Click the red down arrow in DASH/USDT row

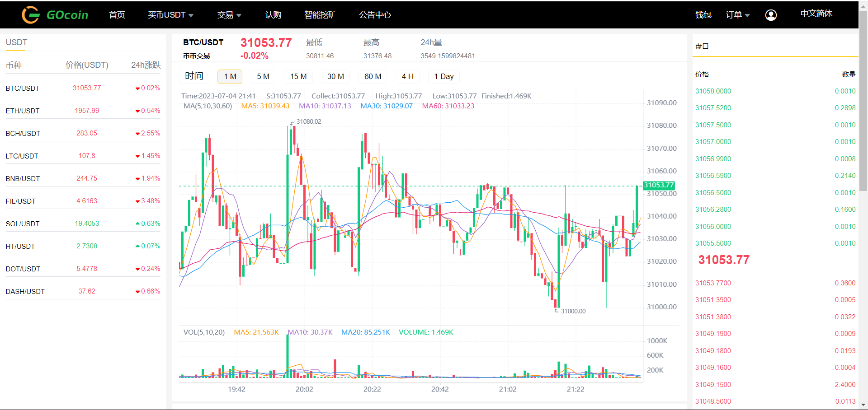(x=137, y=292)
